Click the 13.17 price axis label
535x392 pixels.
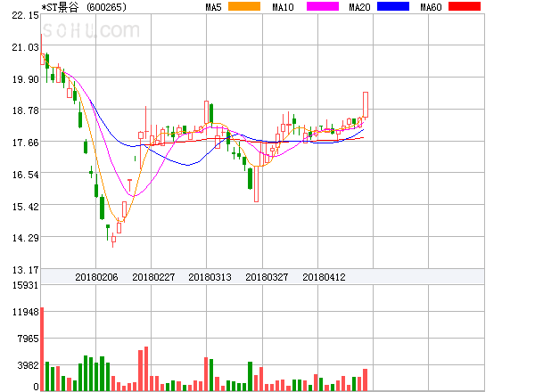(25, 270)
